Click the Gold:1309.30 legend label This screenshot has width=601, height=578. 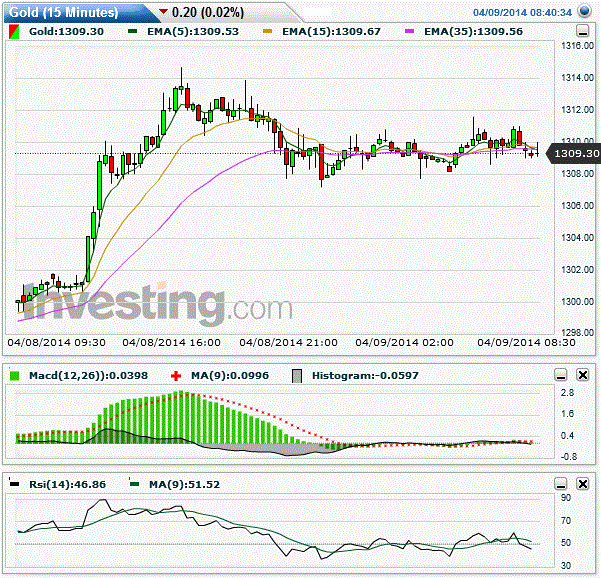pyautogui.click(x=66, y=31)
